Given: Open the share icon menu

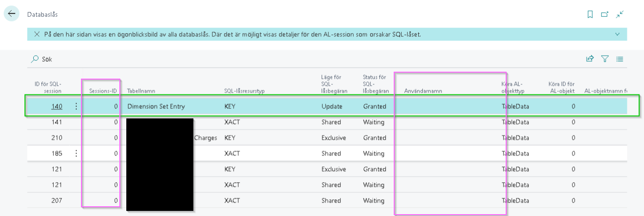Looking at the screenshot, I should [x=590, y=59].
